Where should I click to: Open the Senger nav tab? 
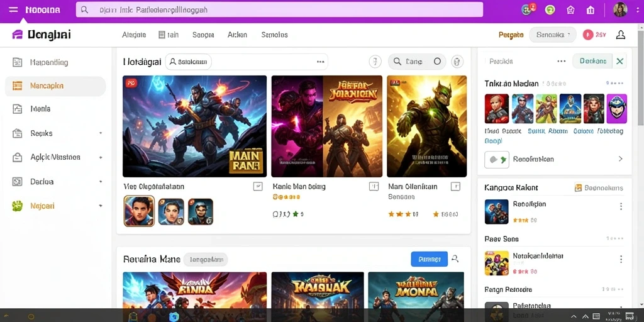coord(203,35)
